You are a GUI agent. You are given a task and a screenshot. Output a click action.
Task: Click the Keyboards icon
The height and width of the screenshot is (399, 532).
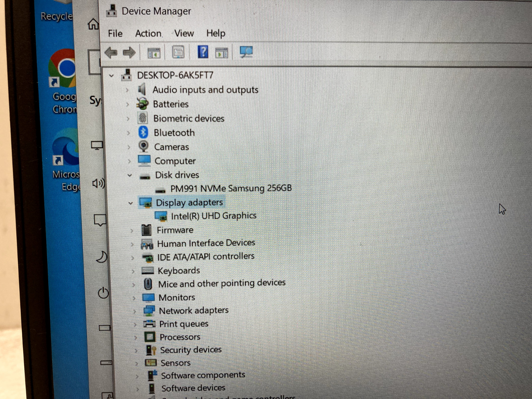(x=148, y=271)
